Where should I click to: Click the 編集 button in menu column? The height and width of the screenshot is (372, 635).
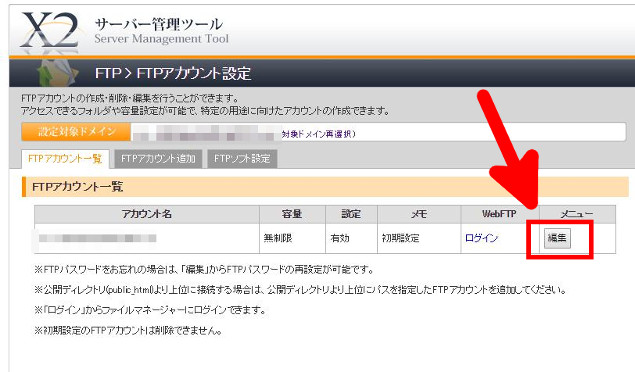pyautogui.click(x=557, y=238)
